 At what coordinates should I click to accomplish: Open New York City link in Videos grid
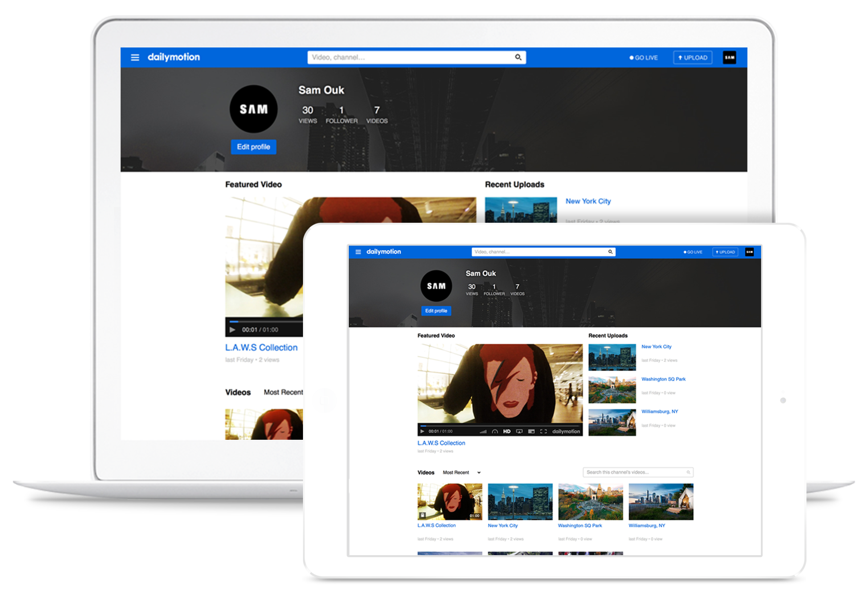click(503, 525)
